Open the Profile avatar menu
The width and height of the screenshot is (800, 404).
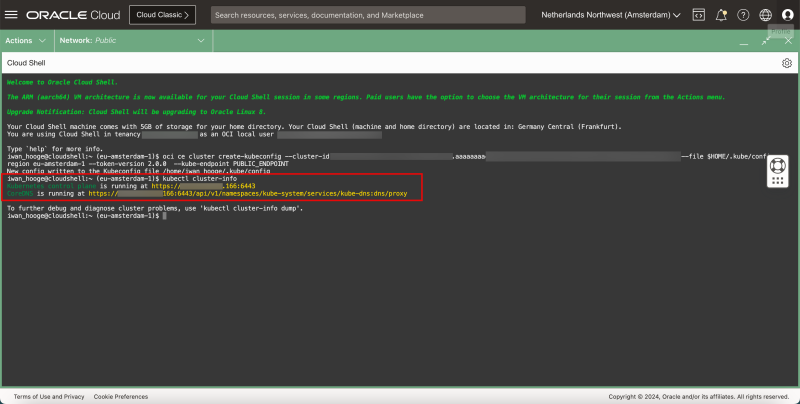pyautogui.click(x=787, y=16)
